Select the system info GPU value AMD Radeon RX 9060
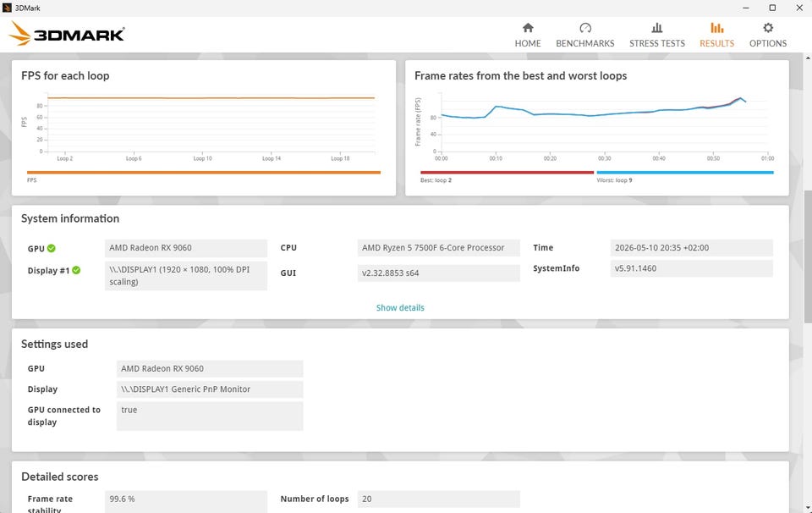812x513 pixels. pyautogui.click(x=186, y=248)
